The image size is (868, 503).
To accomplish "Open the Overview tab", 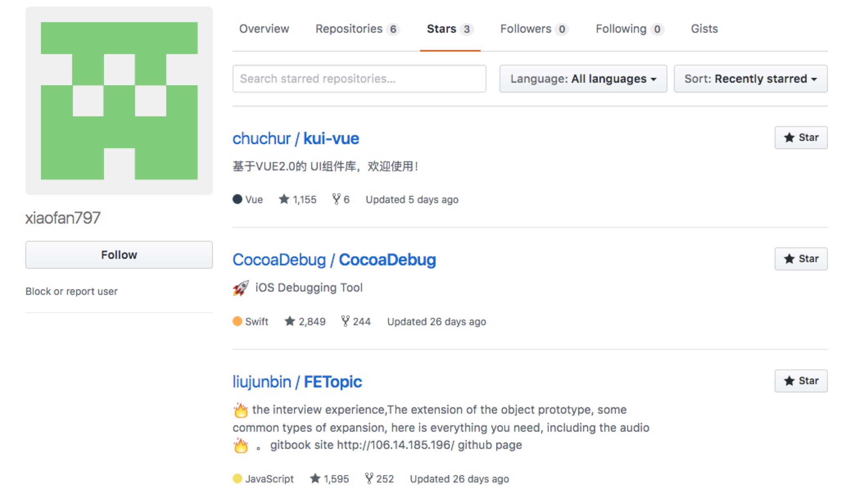I will (264, 29).
